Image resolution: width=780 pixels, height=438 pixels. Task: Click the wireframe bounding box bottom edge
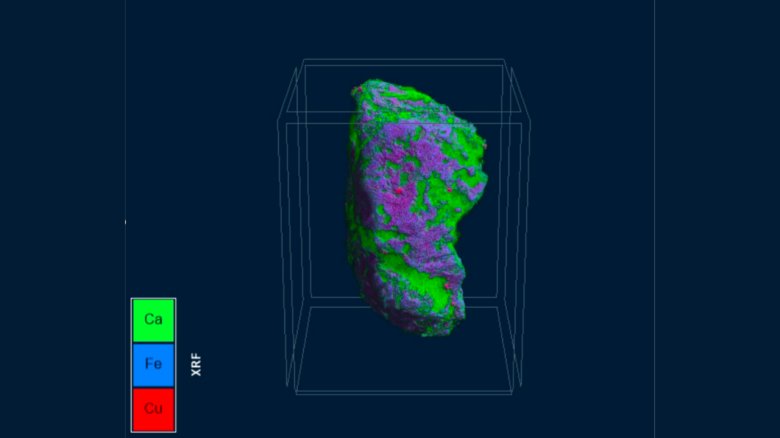404,393
